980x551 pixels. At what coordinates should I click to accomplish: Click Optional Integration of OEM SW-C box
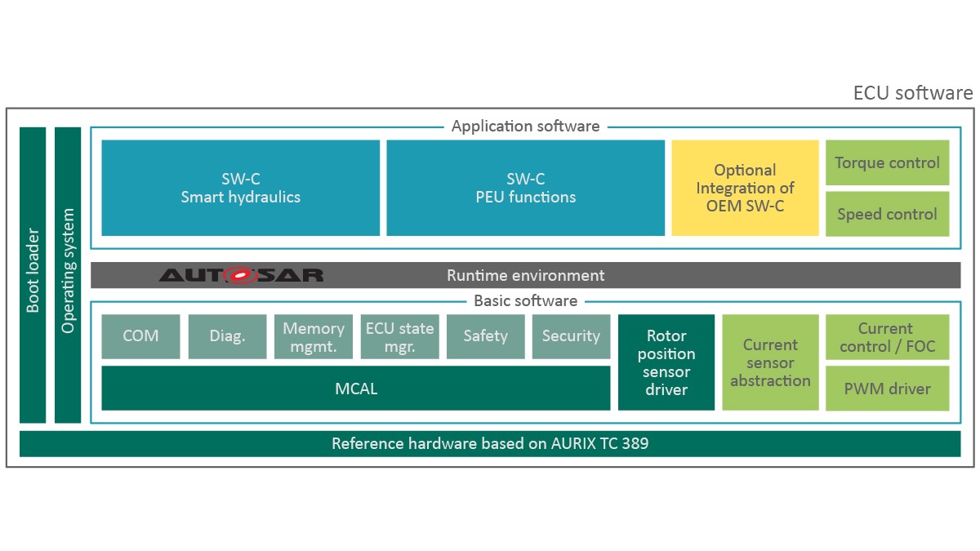[x=745, y=188]
